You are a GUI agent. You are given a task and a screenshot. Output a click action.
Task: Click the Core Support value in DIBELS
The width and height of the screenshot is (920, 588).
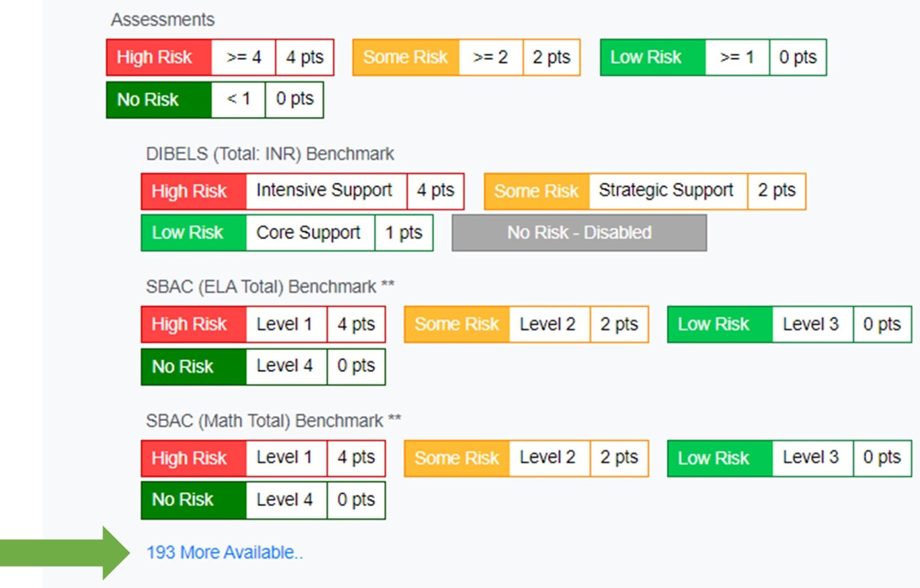308,233
